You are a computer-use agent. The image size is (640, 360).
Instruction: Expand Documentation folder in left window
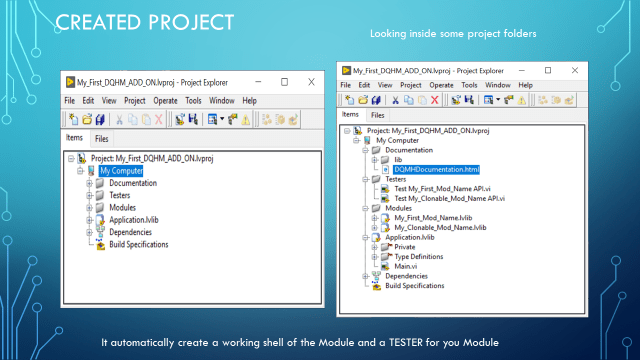89,183
